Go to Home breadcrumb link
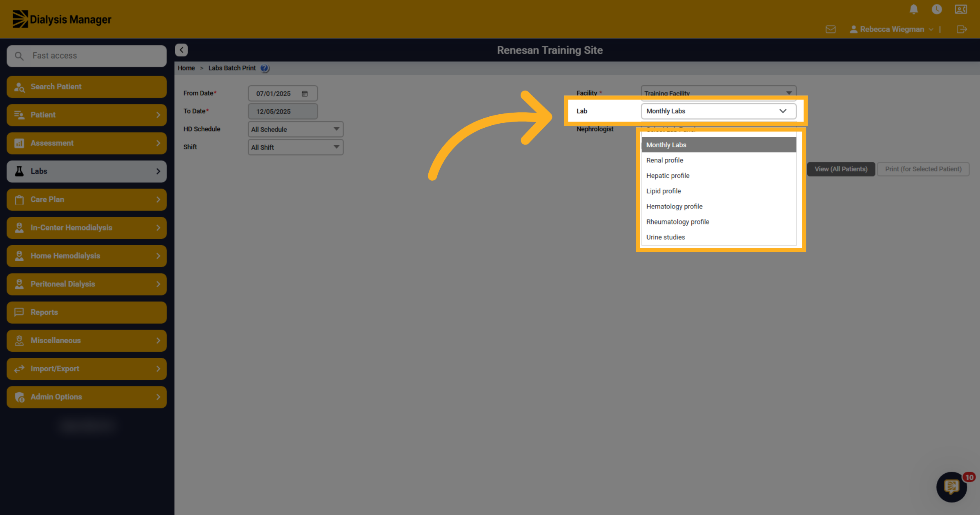The height and width of the screenshot is (515, 980). pos(186,68)
